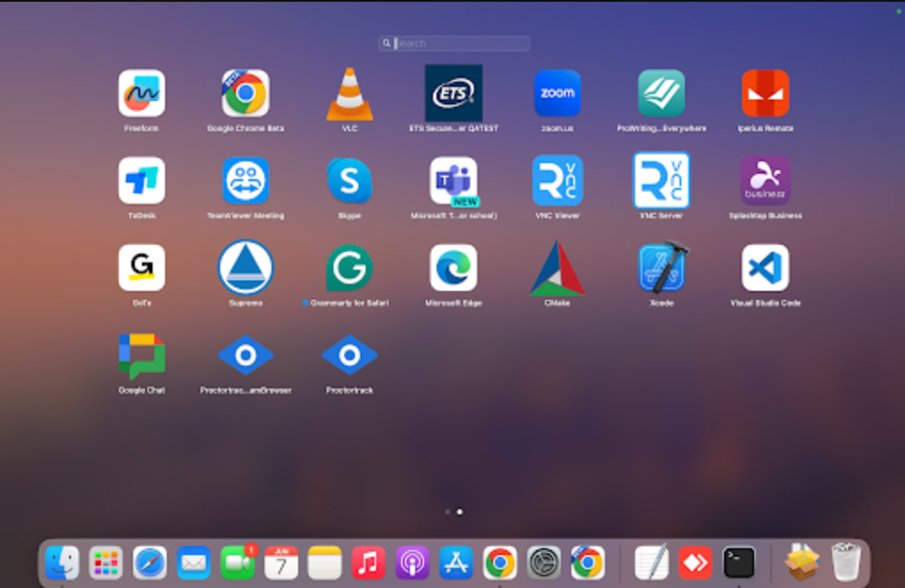905x588 pixels.
Task: Open Notes from the Dock
Action: 325,562
